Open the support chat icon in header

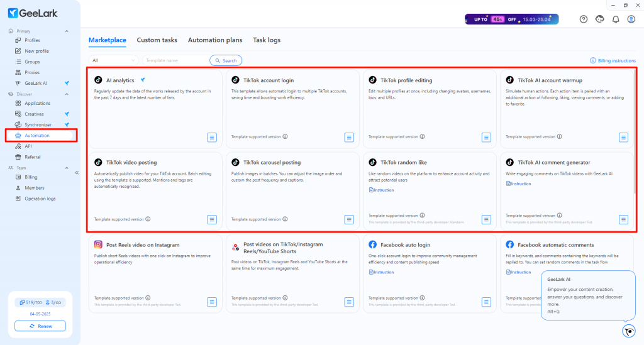599,19
